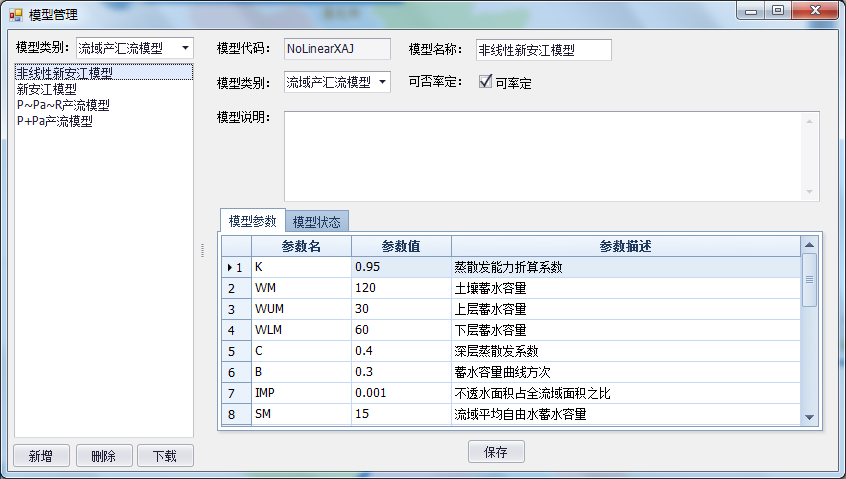Select the P+Pa产流模型 list entry
Image resolution: width=846 pixels, height=479 pixels.
(x=55, y=121)
